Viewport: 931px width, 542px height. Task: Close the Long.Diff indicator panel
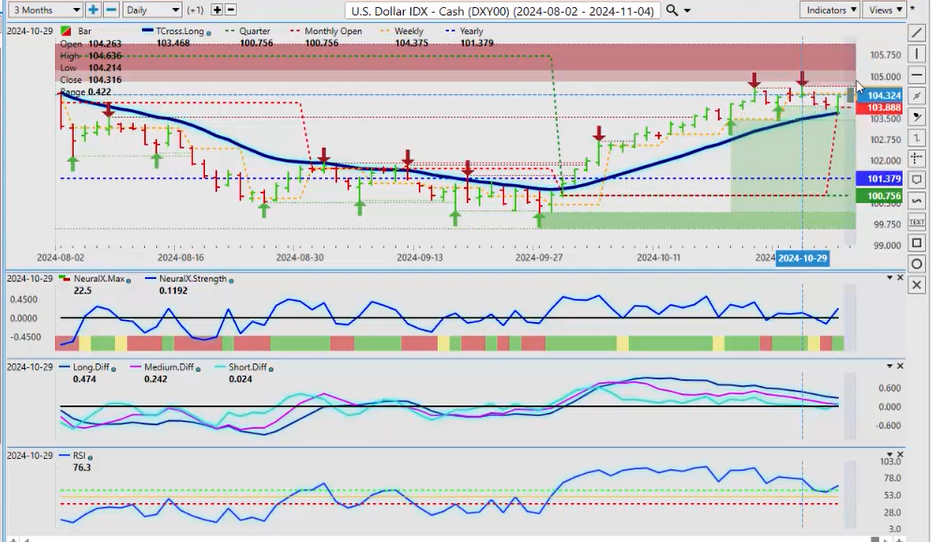[900, 366]
